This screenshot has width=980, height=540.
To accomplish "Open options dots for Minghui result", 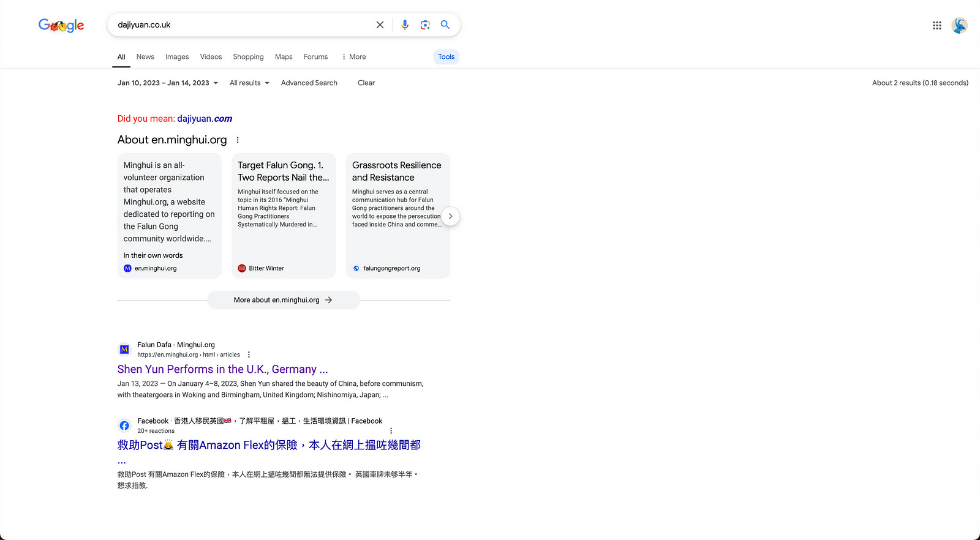I will (x=249, y=354).
